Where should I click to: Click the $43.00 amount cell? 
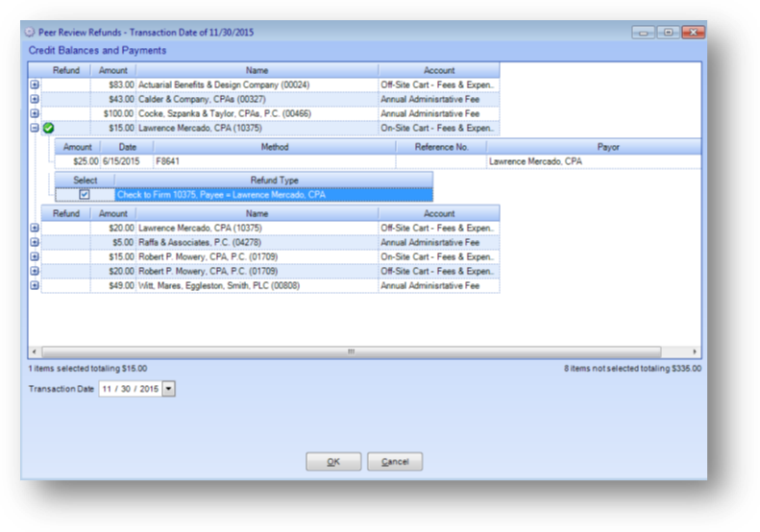coord(113,99)
